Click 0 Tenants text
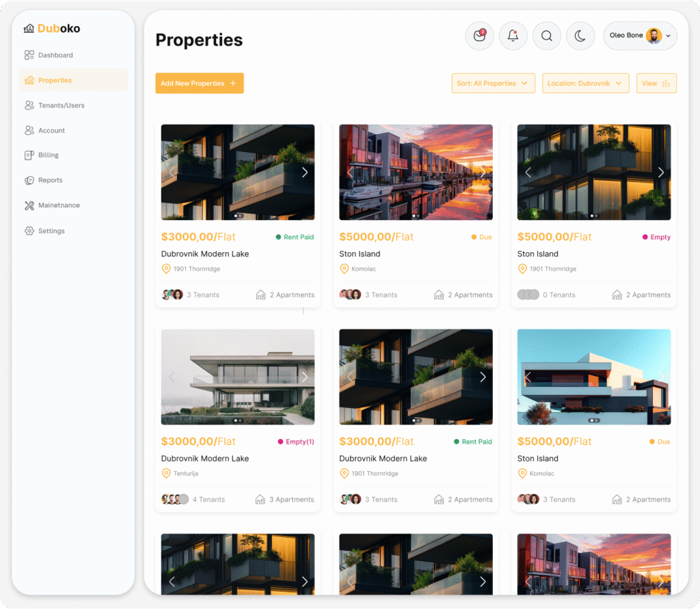 pos(559,295)
